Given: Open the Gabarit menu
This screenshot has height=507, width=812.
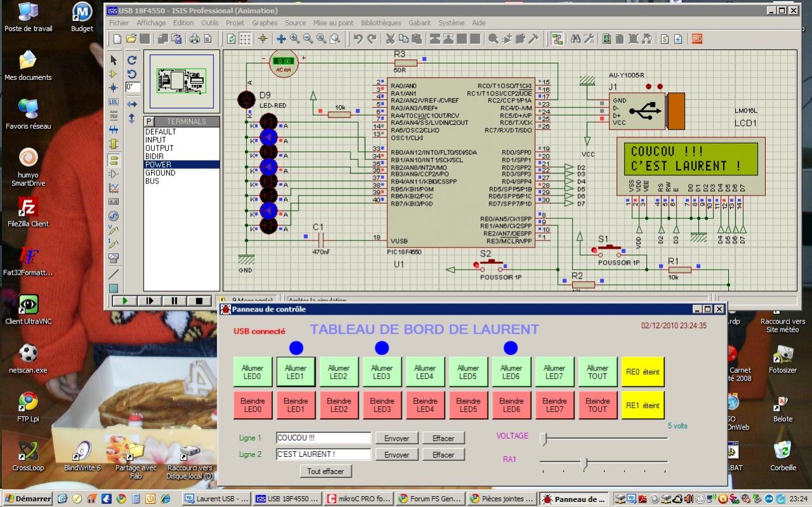Looking at the screenshot, I should tap(419, 23).
